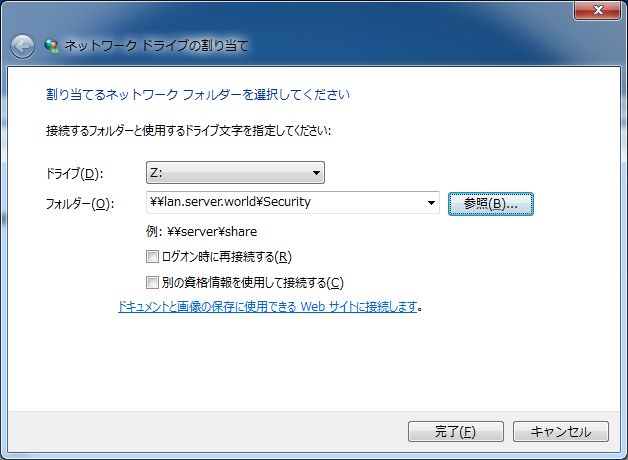Check 別の資格情報を使用して接続する option
This screenshot has width=628, height=460.
[x=152, y=283]
